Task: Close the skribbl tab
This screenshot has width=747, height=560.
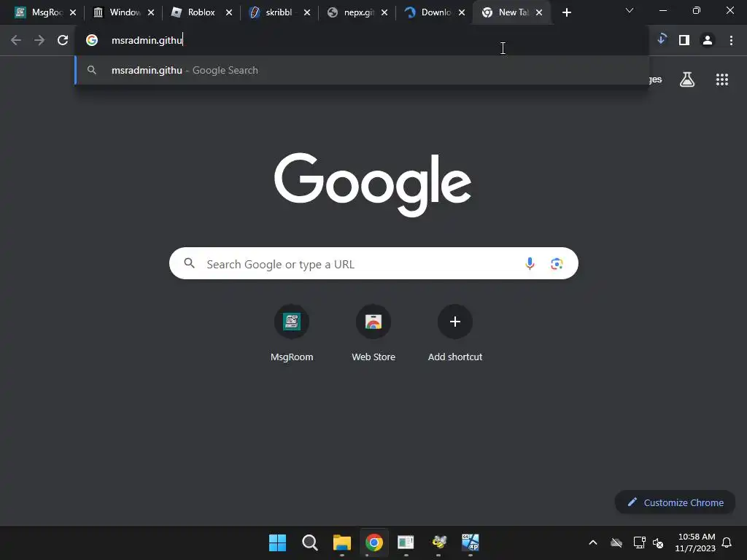Action: click(x=307, y=13)
